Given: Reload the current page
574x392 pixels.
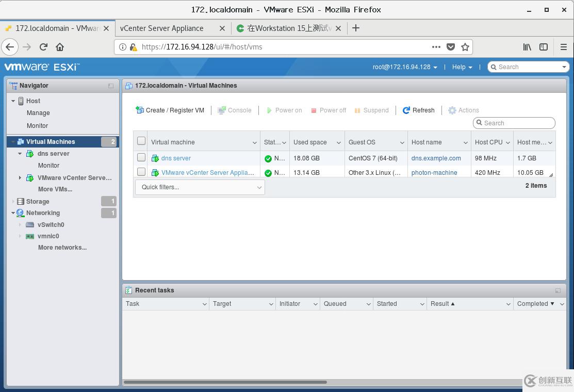Looking at the screenshot, I should (43, 47).
